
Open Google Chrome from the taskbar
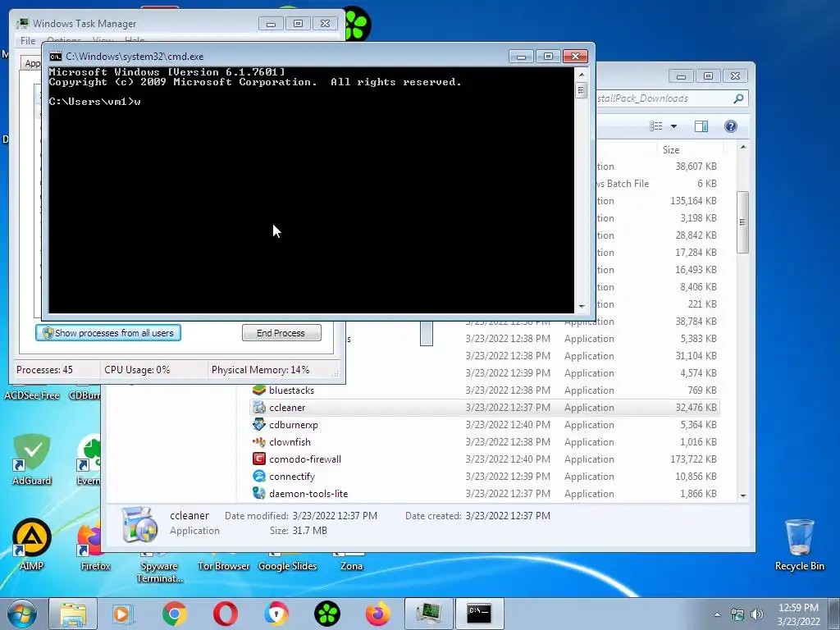[174, 614]
